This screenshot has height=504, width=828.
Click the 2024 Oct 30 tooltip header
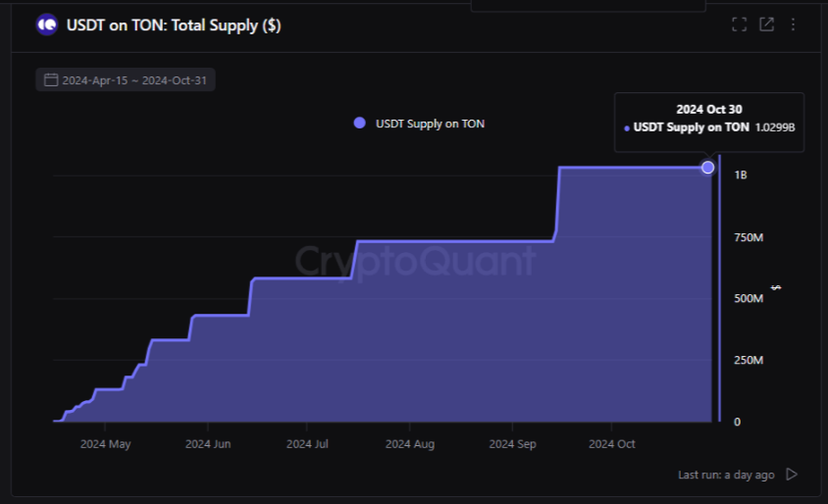[709, 109]
